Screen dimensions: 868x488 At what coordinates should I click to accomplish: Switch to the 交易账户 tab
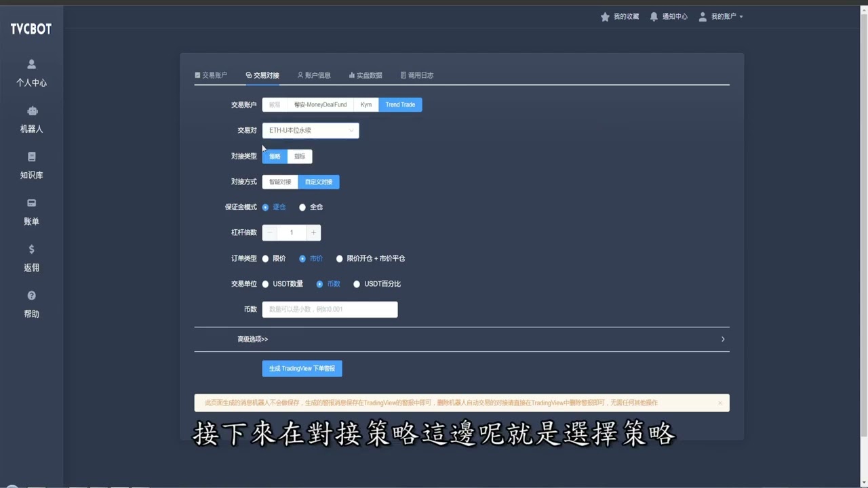point(211,75)
